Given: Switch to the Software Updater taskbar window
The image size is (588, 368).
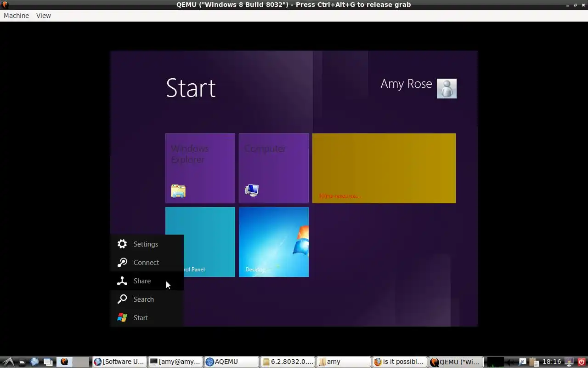Looking at the screenshot, I should click(119, 362).
